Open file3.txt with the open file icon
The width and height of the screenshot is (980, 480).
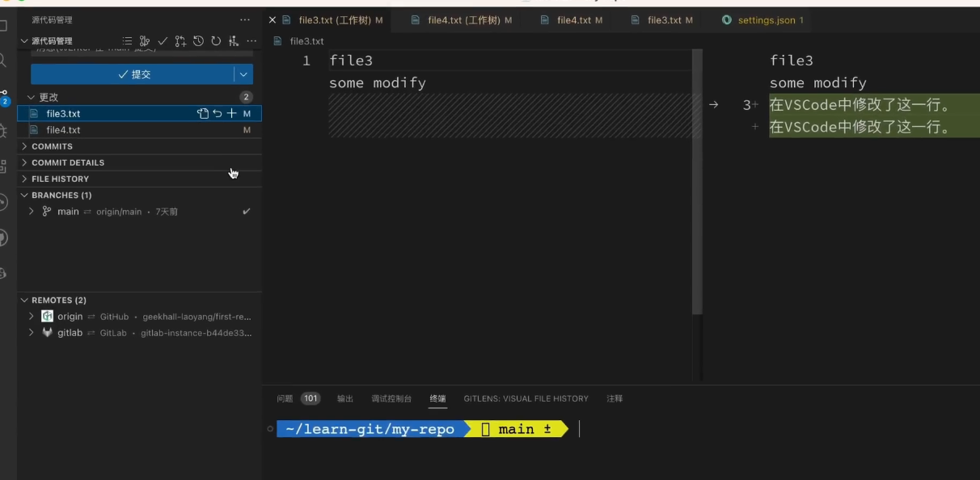204,113
